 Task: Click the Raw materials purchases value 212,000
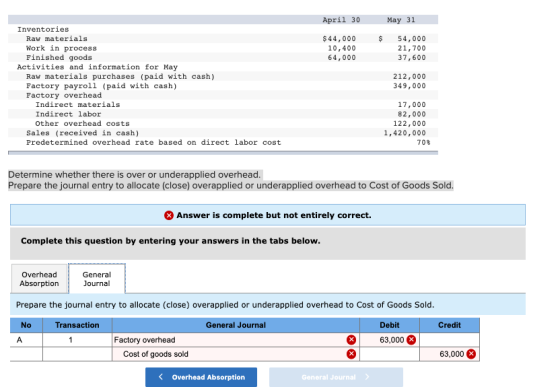point(410,76)
